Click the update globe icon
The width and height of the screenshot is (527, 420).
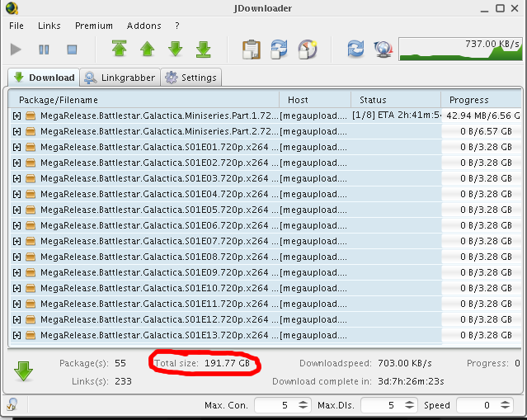tap(383, 50)
